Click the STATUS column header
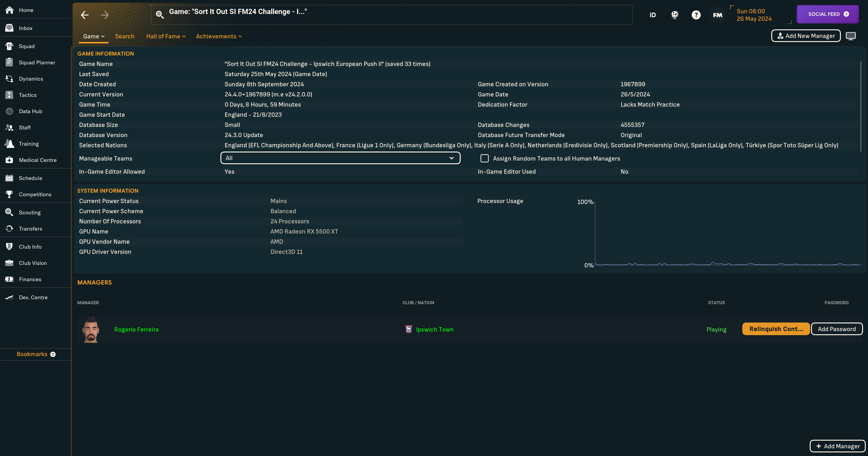 (x=716, y=302)
